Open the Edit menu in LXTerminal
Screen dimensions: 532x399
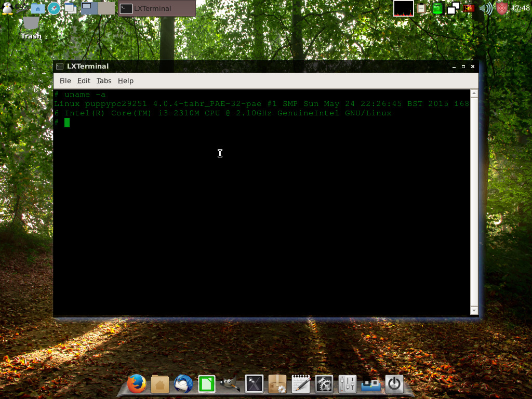pos(84,81)
